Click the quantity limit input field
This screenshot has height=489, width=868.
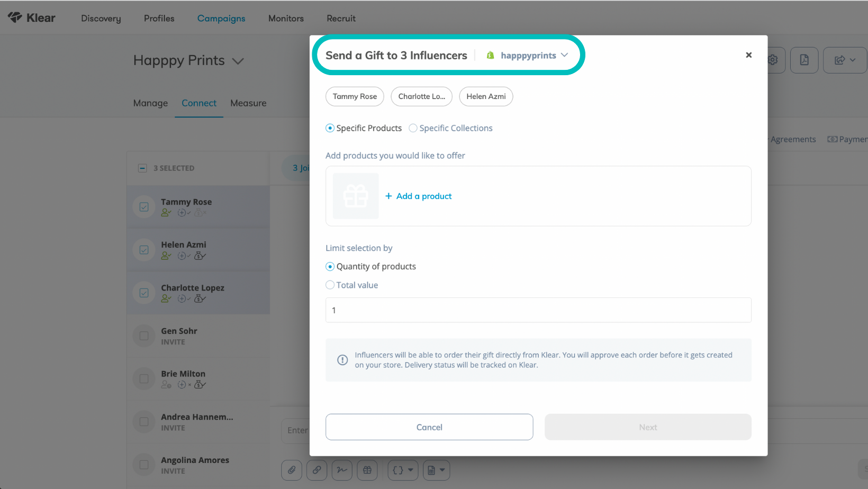pyautogui.click(x=538, y=310)
